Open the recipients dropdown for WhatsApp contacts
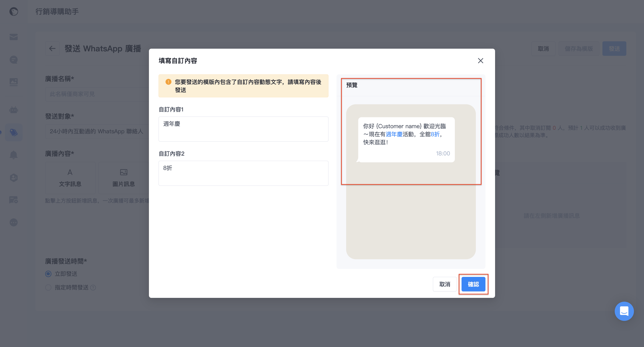This screenshot has height=347, width=644. click(97, 131)
